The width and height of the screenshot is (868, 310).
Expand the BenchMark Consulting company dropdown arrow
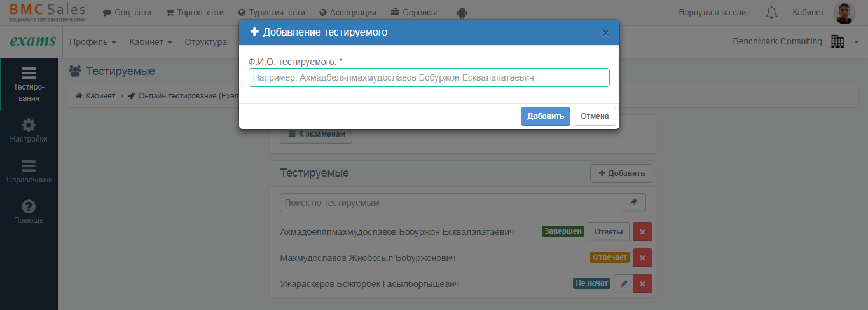tap(857, 43)
